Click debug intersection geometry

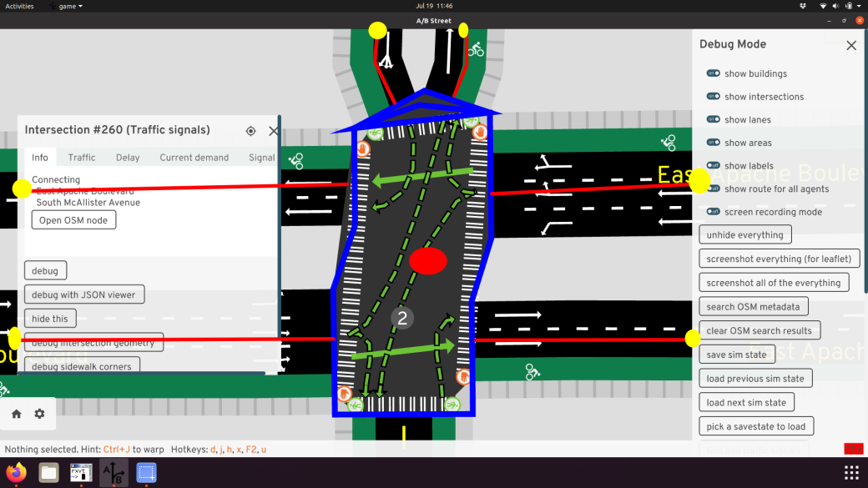(93, 343)
